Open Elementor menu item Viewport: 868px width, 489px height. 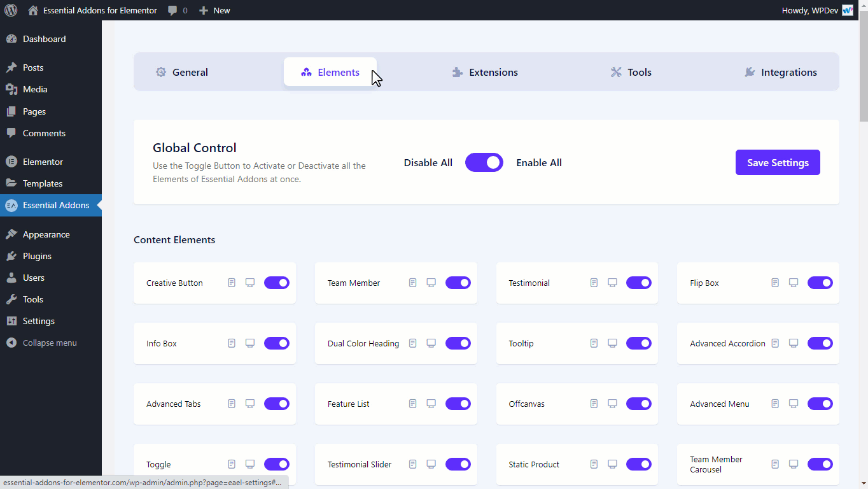pos(51,162)
